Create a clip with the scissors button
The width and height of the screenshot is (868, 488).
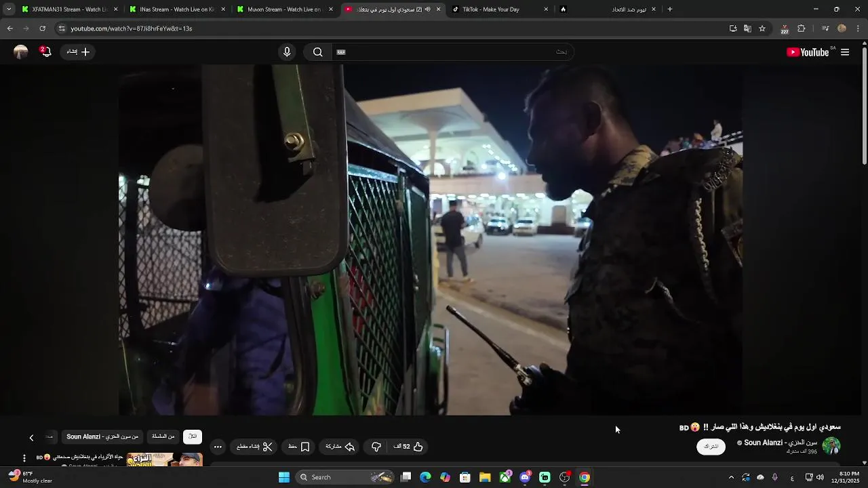click(x=254, y=447)
